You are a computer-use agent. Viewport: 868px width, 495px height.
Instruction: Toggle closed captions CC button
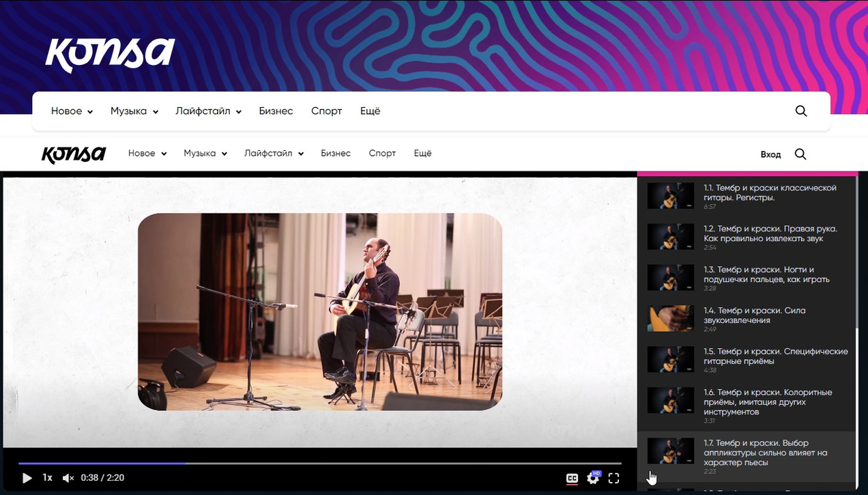point(572,479)
